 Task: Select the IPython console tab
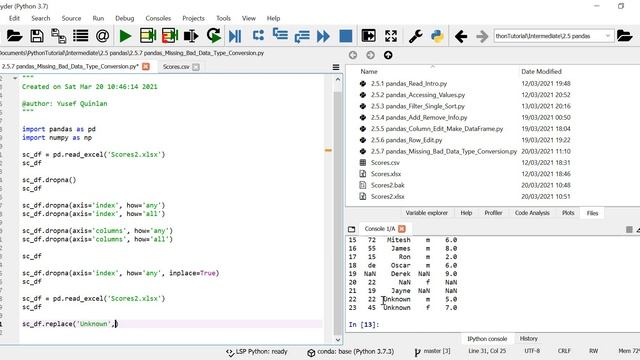[487, 339]
